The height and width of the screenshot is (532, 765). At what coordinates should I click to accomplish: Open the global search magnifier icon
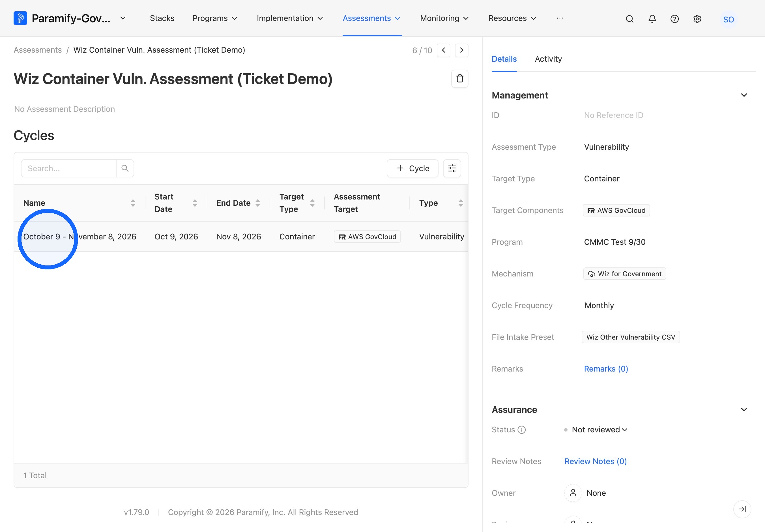point(629,19)
